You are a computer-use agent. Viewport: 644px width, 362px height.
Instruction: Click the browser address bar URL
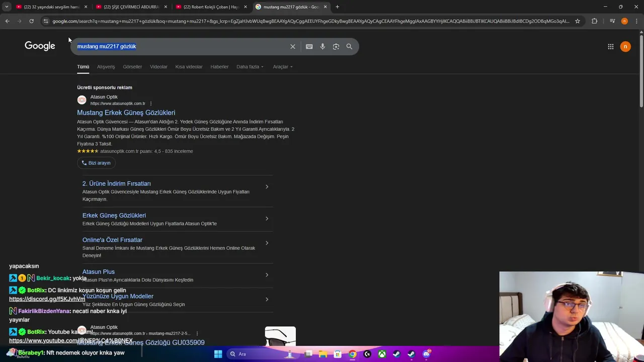(x=311, y=21)
